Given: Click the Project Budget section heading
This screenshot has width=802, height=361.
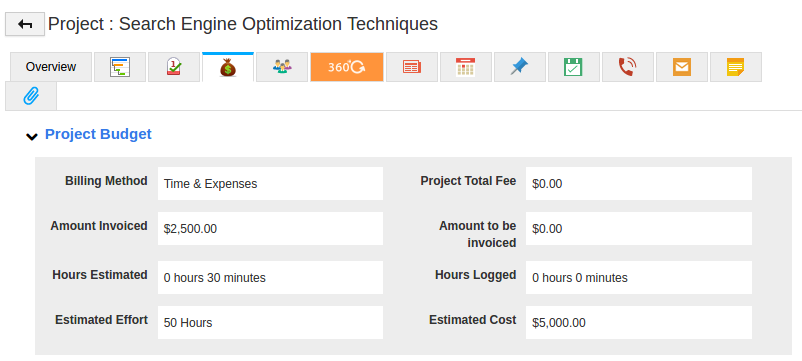Looking at the screenshot, I should [98, 134].
